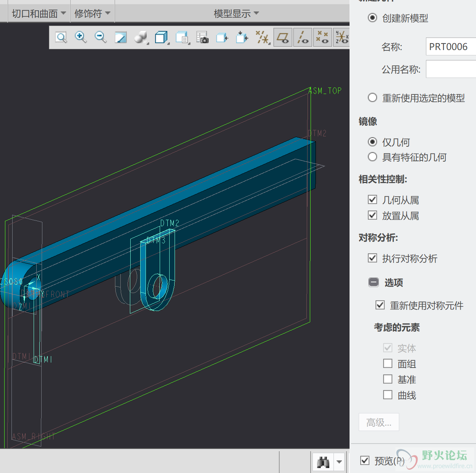Click the Zoom Out magnifier icon

click(x=100, y=37)
